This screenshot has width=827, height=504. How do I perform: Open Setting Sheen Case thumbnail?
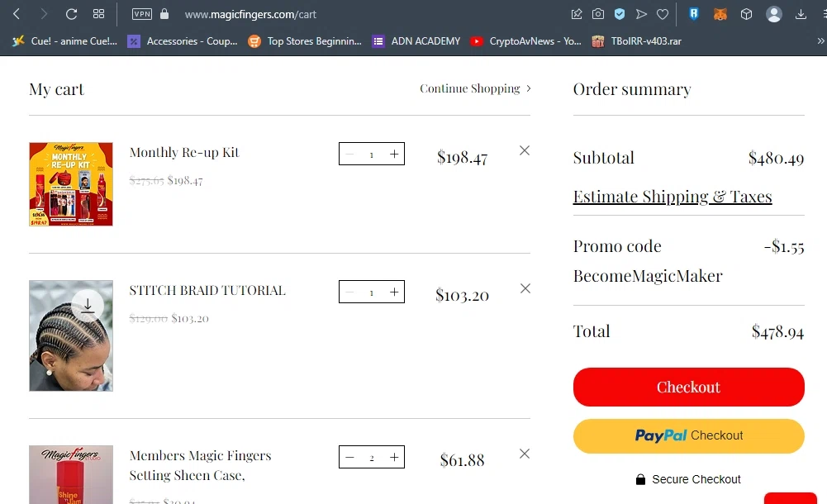tap(71, 474)
